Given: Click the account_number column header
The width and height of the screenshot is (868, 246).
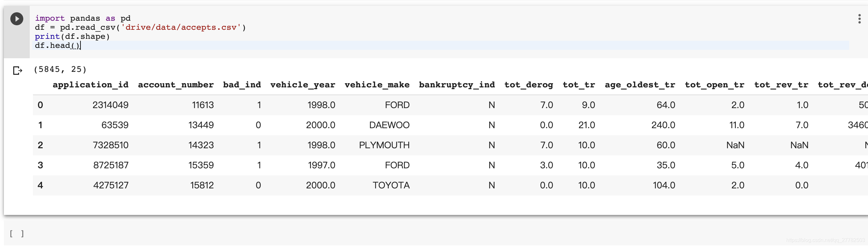Looking at the screenshot, I should 175,85.
